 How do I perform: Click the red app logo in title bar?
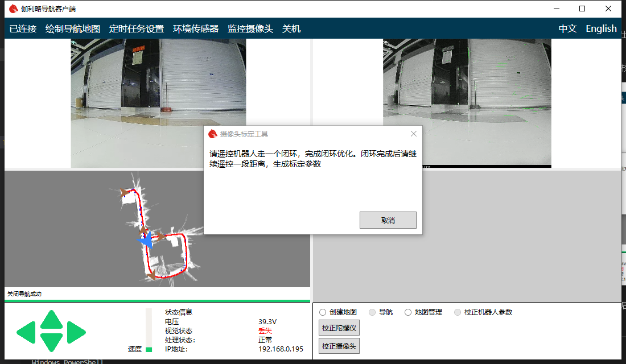14,9
